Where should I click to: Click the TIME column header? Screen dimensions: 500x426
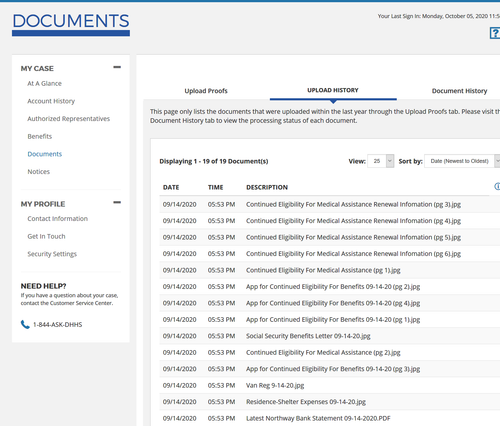pos(215,187)
